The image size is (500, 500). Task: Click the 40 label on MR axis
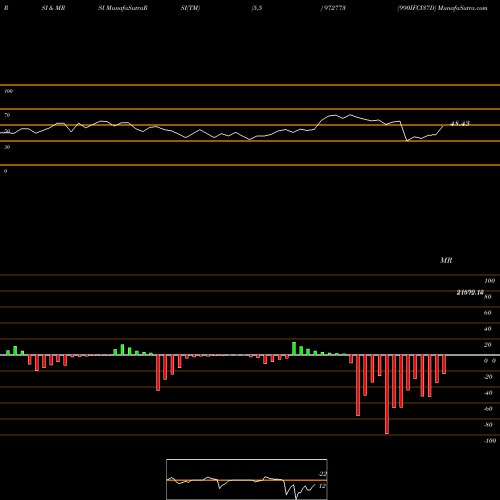487,329
